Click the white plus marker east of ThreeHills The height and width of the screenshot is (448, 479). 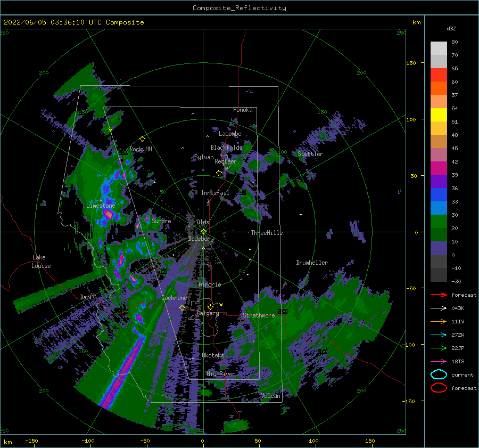(x=301, y=214)
